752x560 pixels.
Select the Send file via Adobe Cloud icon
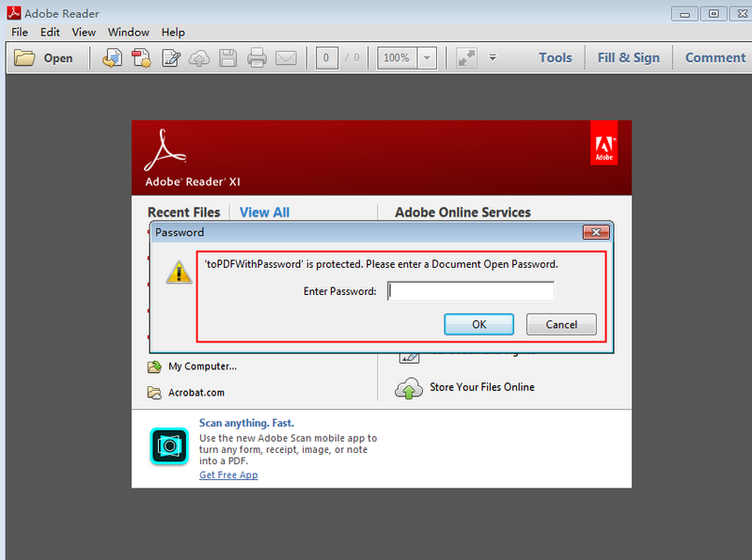pyautogui.click(x=200, y=57)
